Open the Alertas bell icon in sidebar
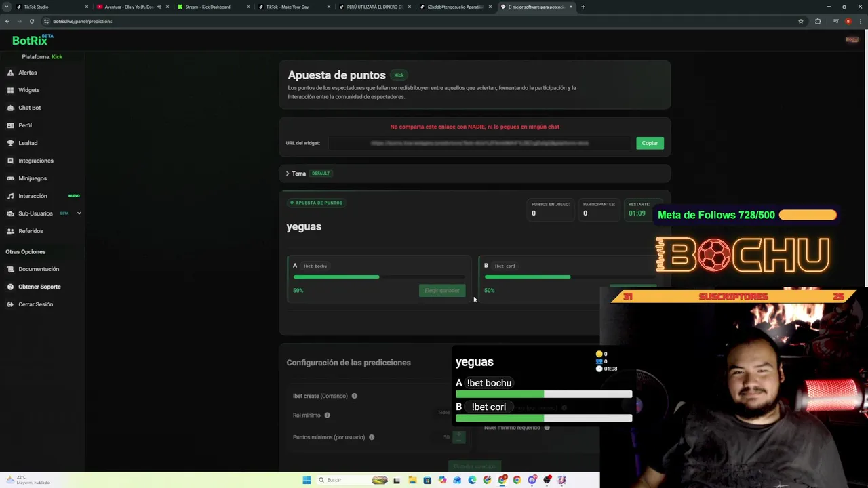Viewport: 868px width, 488px height. 10,73
